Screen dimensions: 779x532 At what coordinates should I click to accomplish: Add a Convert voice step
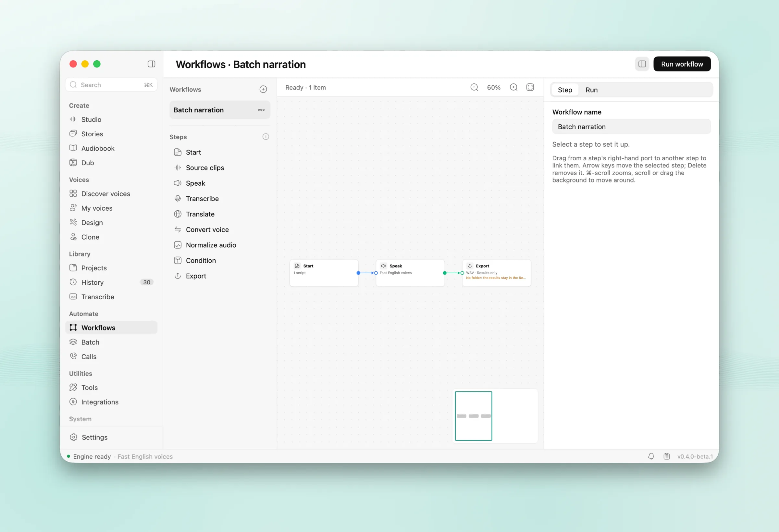point(220,229)
